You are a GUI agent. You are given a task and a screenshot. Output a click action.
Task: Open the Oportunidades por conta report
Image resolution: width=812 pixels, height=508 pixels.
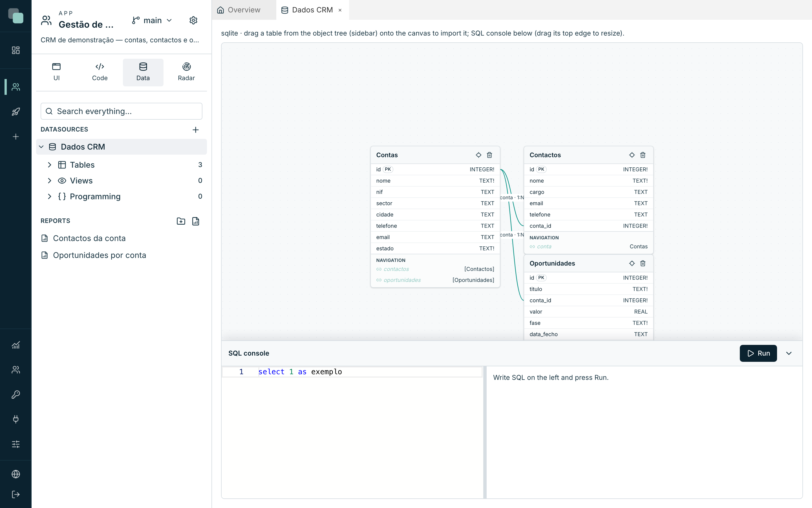point(99,255)
